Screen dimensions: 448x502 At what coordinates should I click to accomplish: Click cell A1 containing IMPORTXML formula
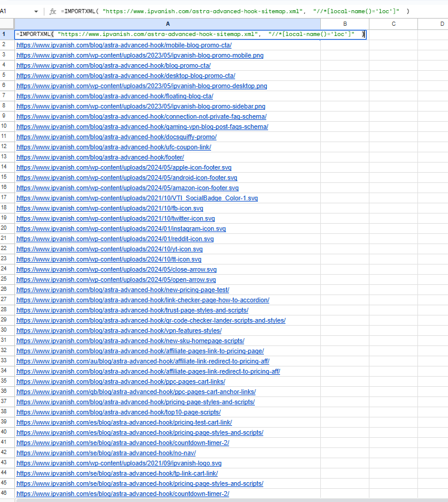pyautogui.click(x=190, y=34)
